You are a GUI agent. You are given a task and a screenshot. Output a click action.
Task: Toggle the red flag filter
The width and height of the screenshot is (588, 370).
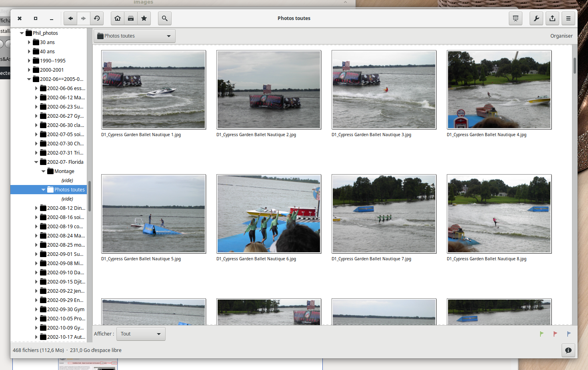point(555,334)
